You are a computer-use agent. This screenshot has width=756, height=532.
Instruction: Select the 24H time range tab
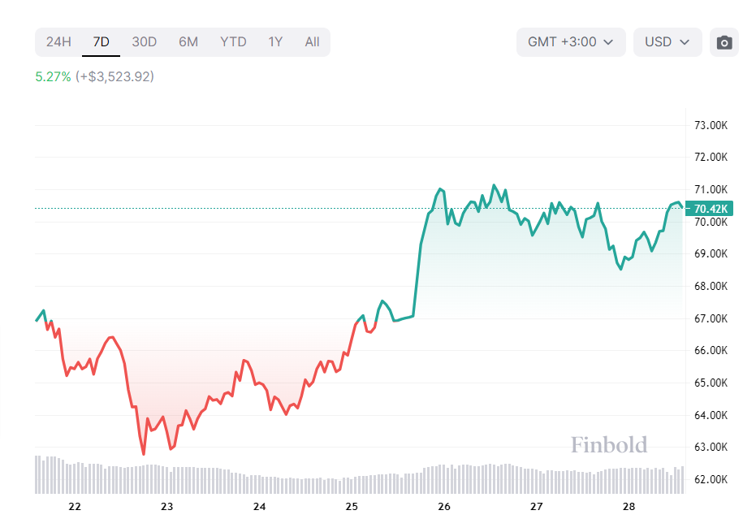58,42
